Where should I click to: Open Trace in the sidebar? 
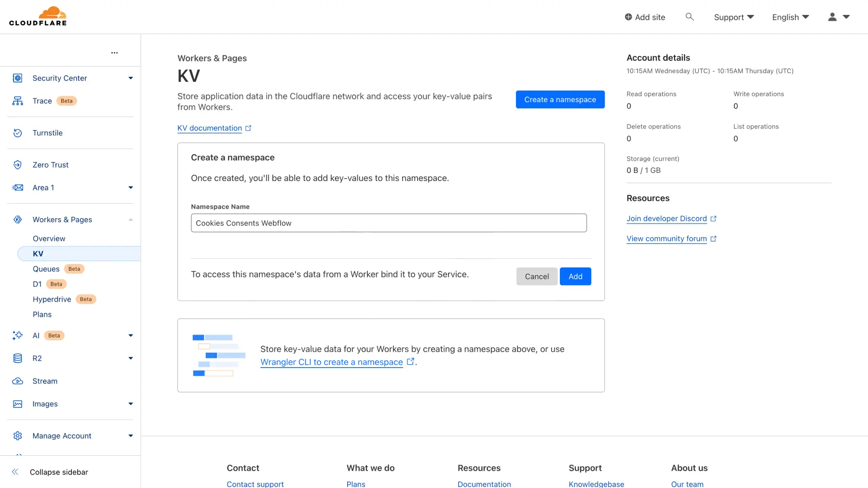tap(42, 101)
